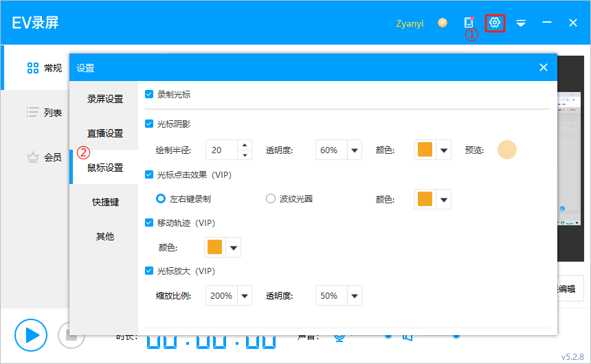Click the settings gear icon in title bar
This screenshot has height=364, width=591.
click(495, 23)
